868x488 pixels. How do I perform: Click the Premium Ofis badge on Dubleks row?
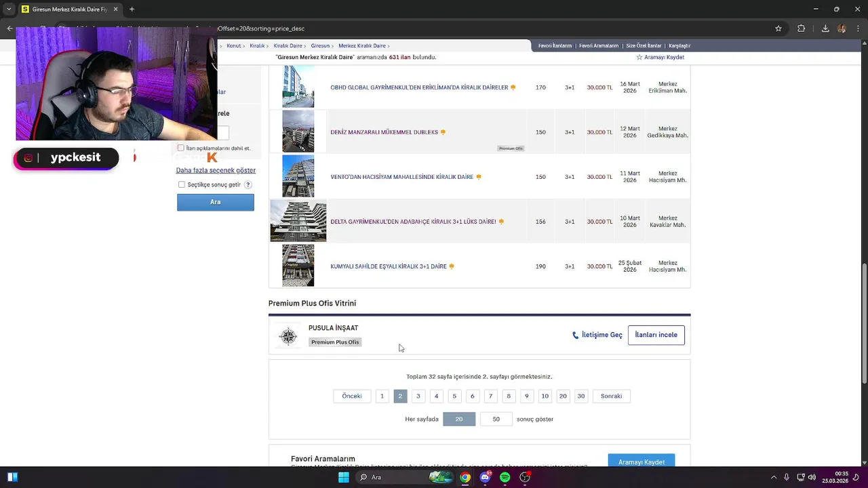pos(511,148)
